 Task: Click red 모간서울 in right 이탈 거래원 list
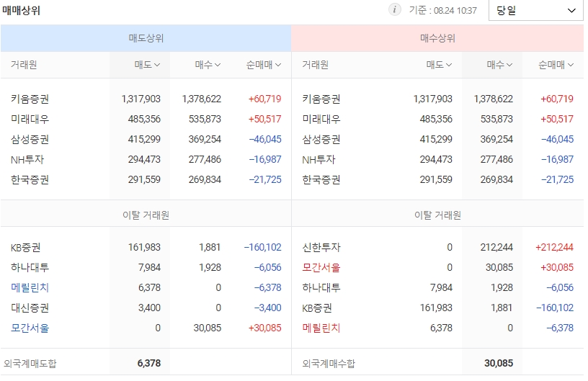click(x=321, y=267)
